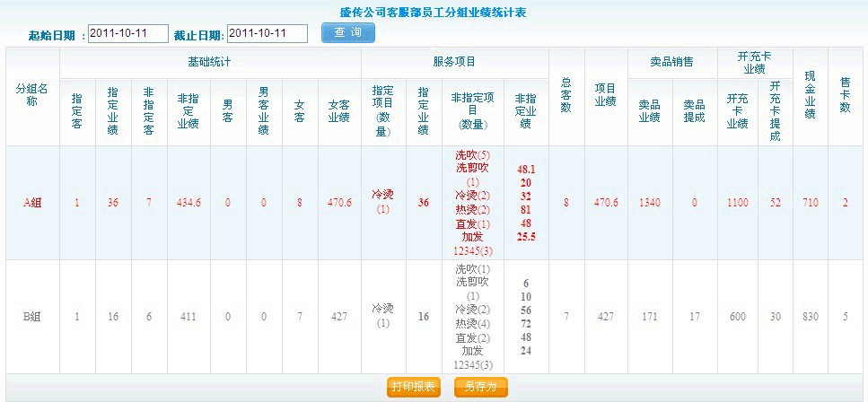Click the 打印报表 print report button

click(x=413, y=387)
